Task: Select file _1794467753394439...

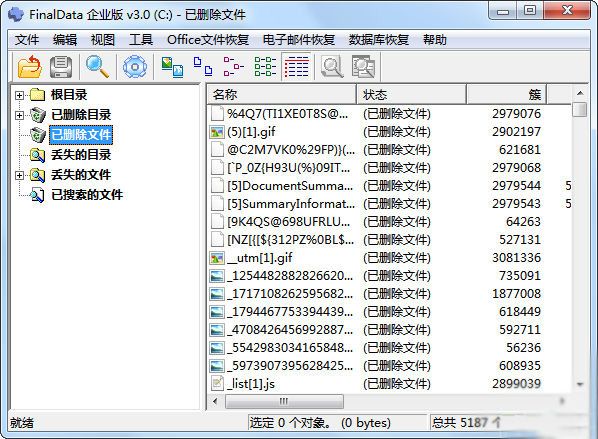Action: click(290, 312)
